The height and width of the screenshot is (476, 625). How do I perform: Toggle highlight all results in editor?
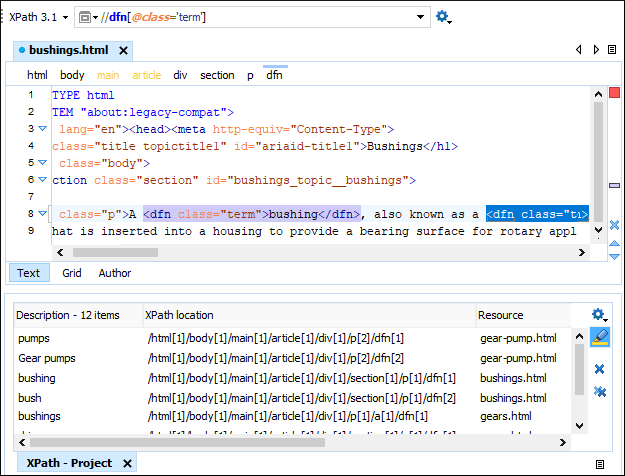click(x=599, y=338)
